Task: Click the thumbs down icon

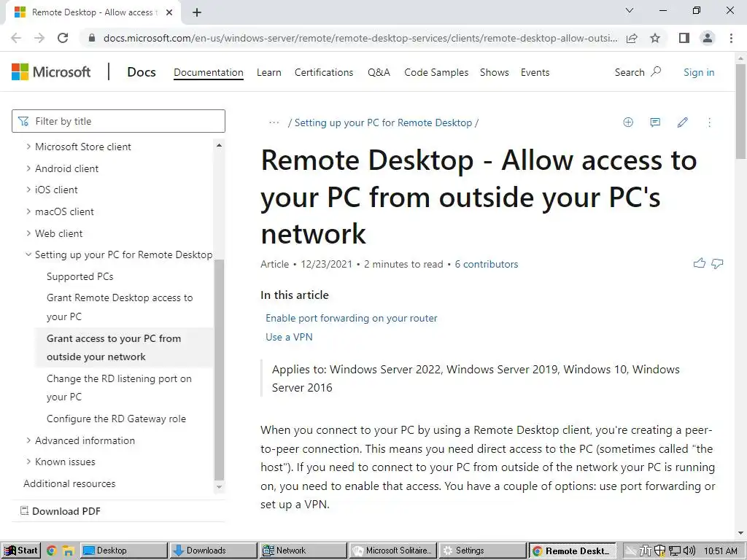Action: tap(717, 263)
